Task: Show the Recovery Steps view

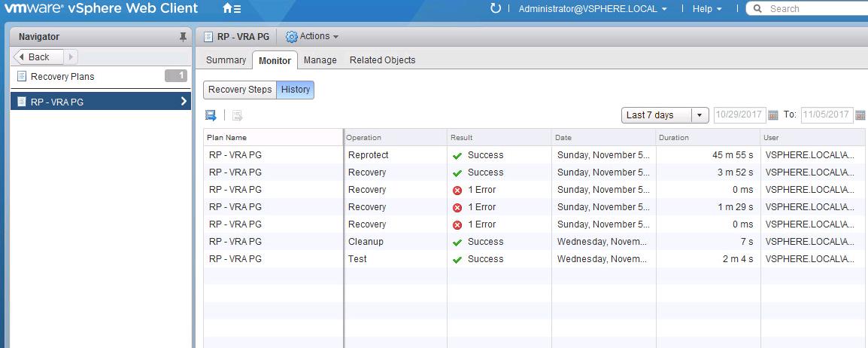Action: tap(240, 90)
